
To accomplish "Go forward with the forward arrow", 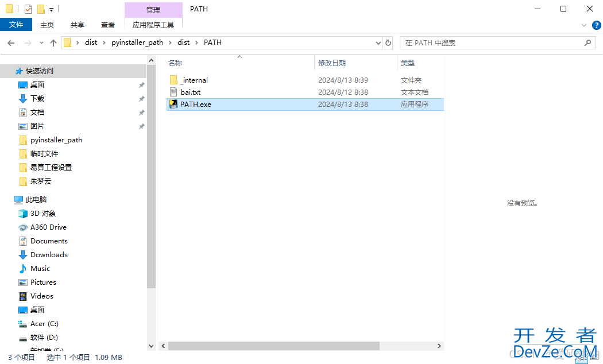I will point(28,43).
